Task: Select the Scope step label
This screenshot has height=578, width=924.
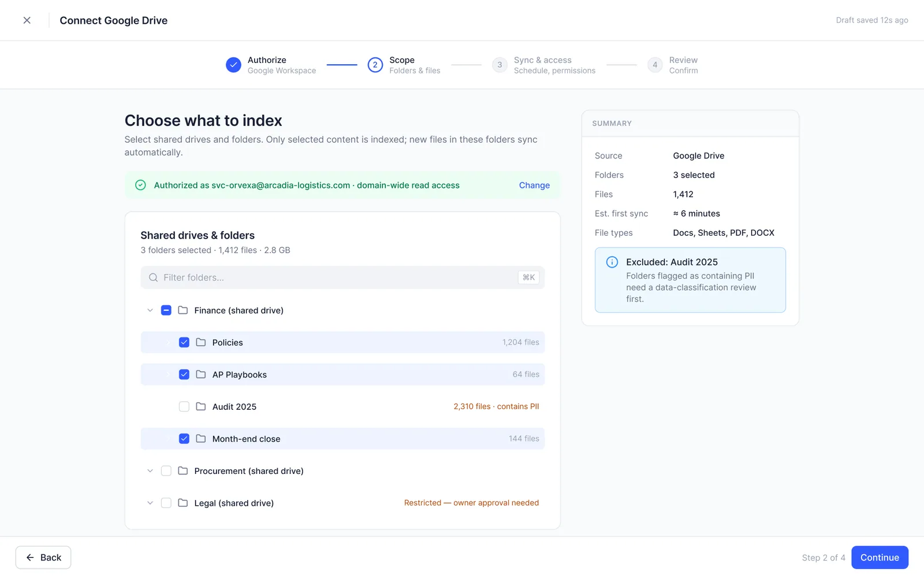Action: pyautogui.click(x=402, y=60)
